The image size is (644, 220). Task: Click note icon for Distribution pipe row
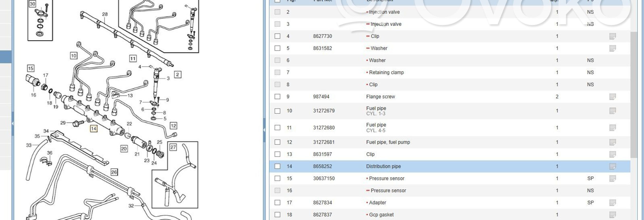pyautogui.click(x=612, y=166)
